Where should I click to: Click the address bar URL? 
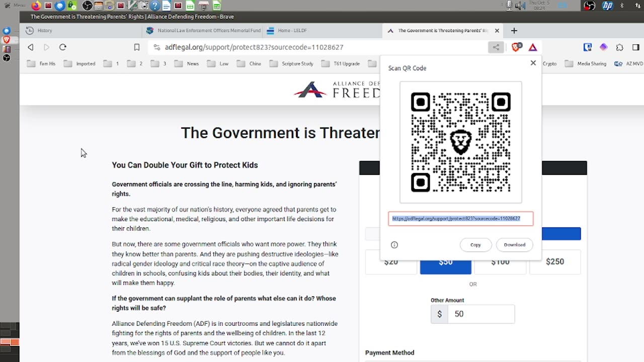point(254,47)
